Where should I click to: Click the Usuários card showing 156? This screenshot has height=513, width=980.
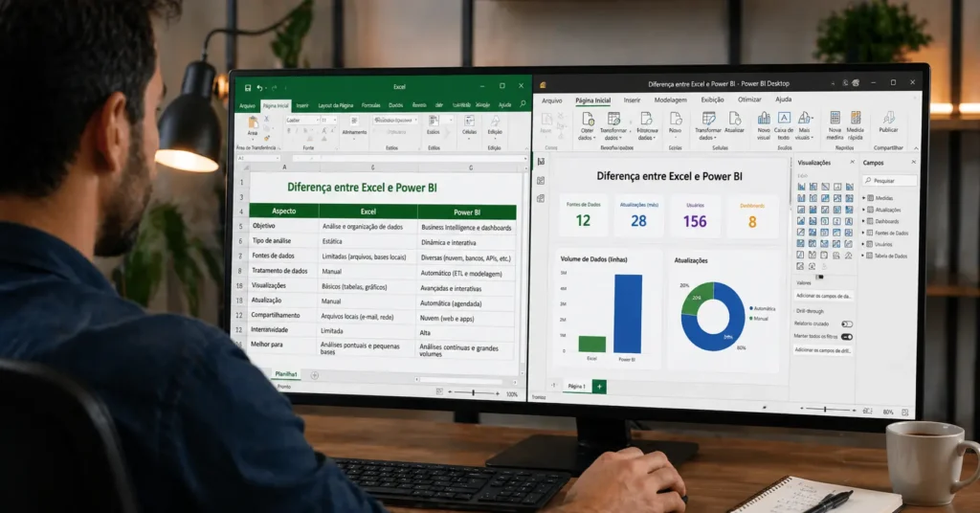[x=695, y=217]
